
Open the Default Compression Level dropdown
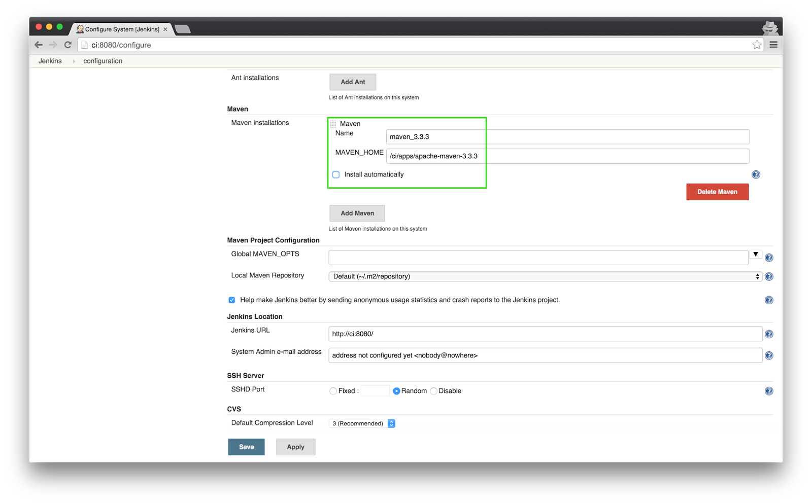(x=362, y=423)
